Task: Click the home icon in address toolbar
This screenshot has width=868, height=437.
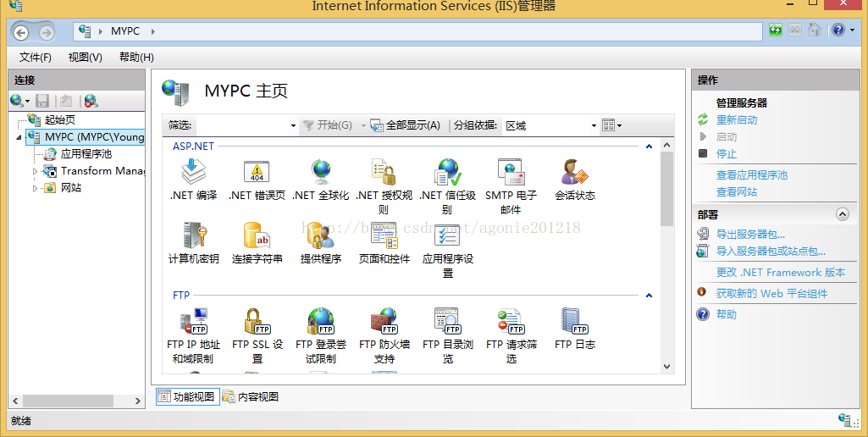Action: pyautogui.click(x=814, y=30)
